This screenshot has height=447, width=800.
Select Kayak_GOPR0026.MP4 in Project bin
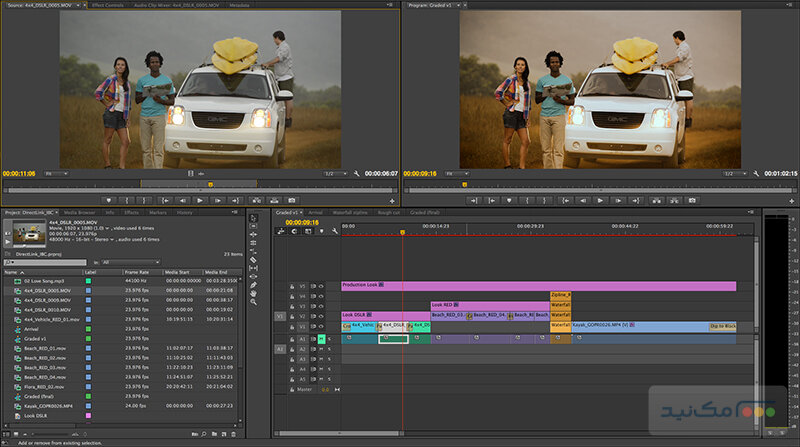[x=48, y=406]
